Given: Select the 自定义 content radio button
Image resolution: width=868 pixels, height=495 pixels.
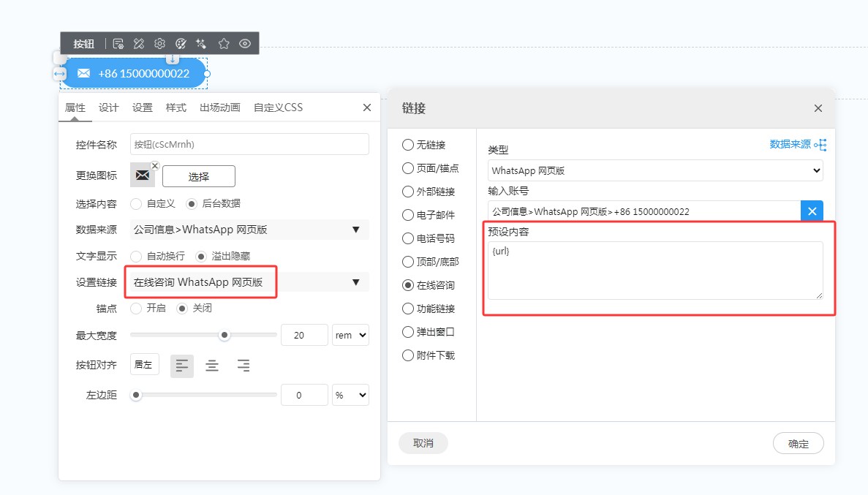Looking at the screenshot, I should coord(136,203).
